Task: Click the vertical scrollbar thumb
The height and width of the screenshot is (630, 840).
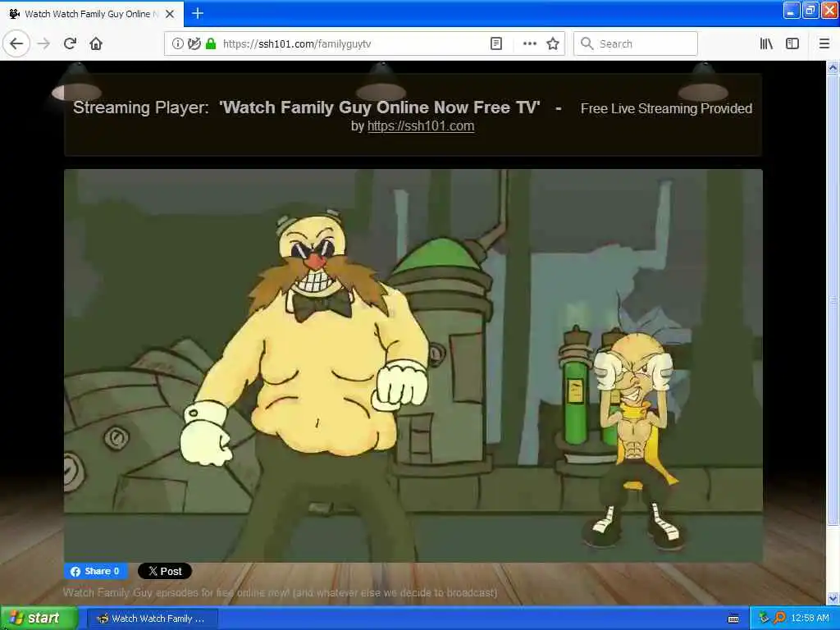Action: pos(833,300)
